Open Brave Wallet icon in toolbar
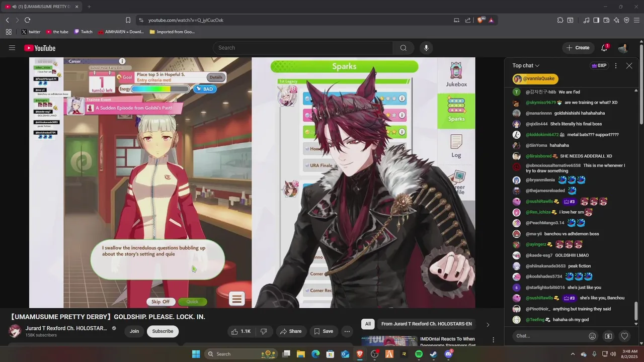644x362 pixels. click(606, 20)
